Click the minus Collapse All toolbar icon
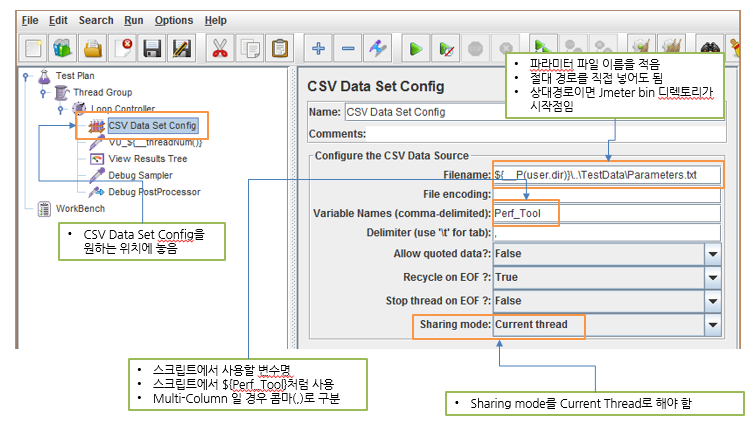Screen dimensions: 753x427 point(348,48)
